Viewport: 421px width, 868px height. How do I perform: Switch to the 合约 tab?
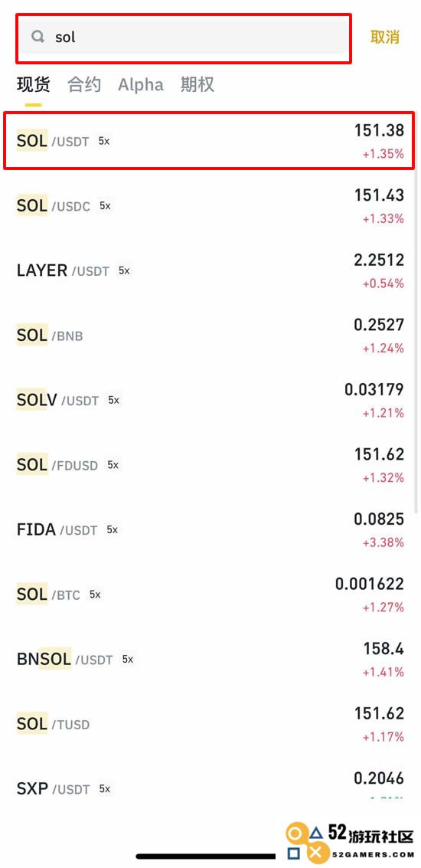(84, 85)
